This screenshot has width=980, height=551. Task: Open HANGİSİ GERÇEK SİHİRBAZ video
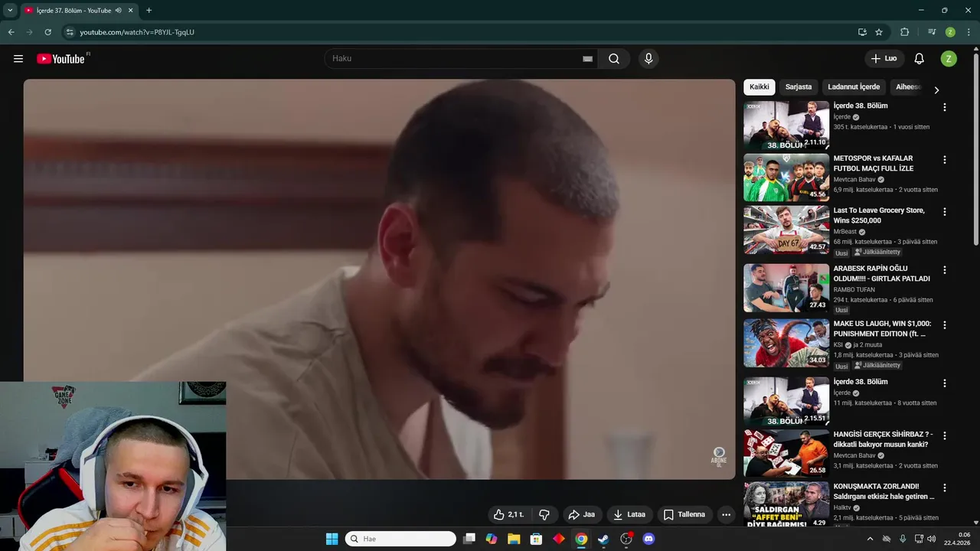883,439
